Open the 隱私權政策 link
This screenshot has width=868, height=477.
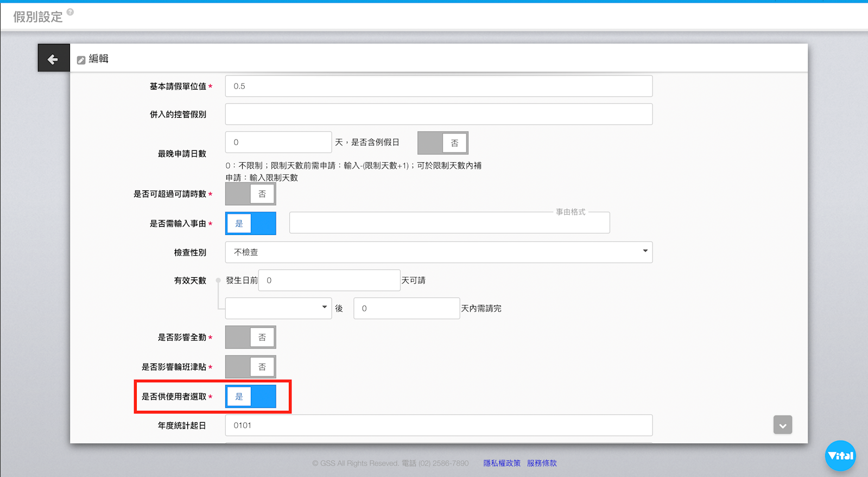[x=502, y=463]
